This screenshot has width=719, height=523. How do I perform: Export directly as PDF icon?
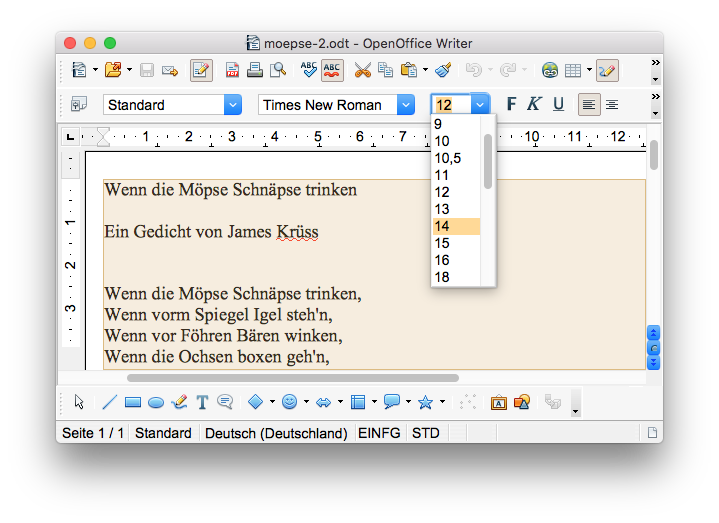click(x=232, y=70)
